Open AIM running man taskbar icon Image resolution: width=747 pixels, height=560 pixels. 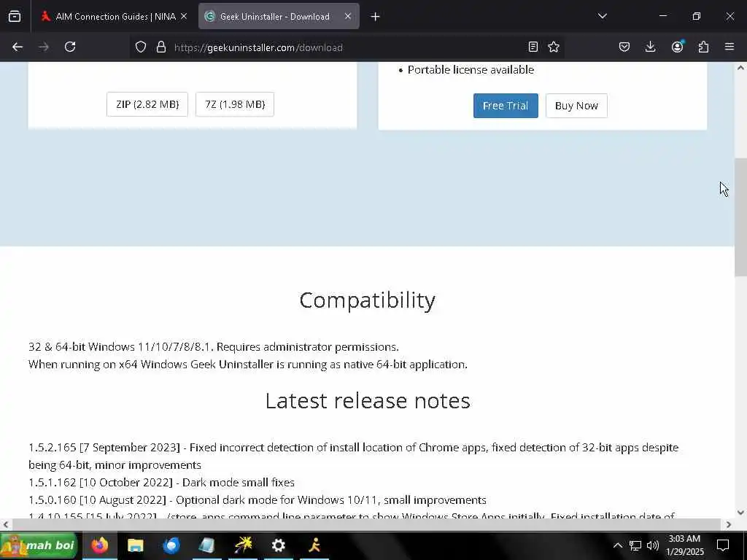click(x=314, y=545)
